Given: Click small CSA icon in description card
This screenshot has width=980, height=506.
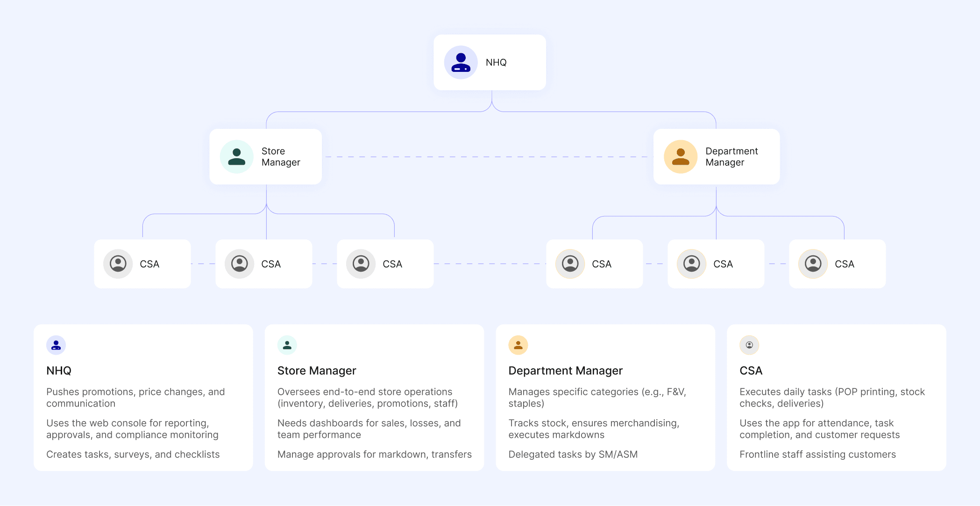Looking at the screenshot, I should click(749, 345).
